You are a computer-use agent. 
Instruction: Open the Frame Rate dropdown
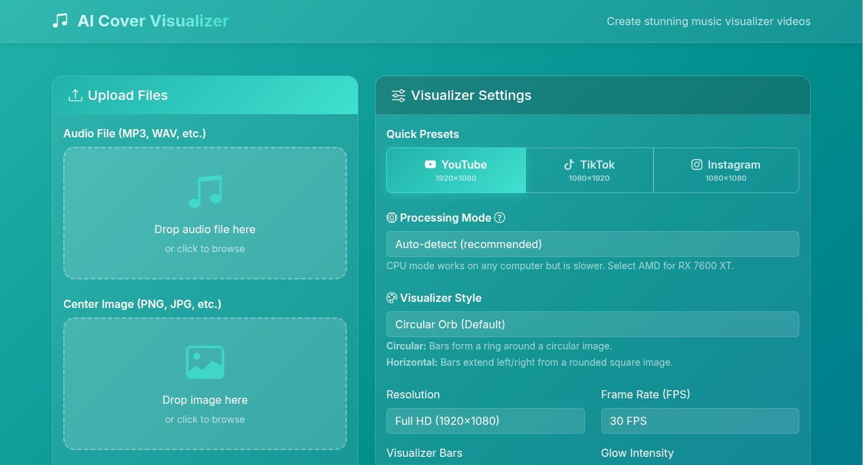click(700, 421)
